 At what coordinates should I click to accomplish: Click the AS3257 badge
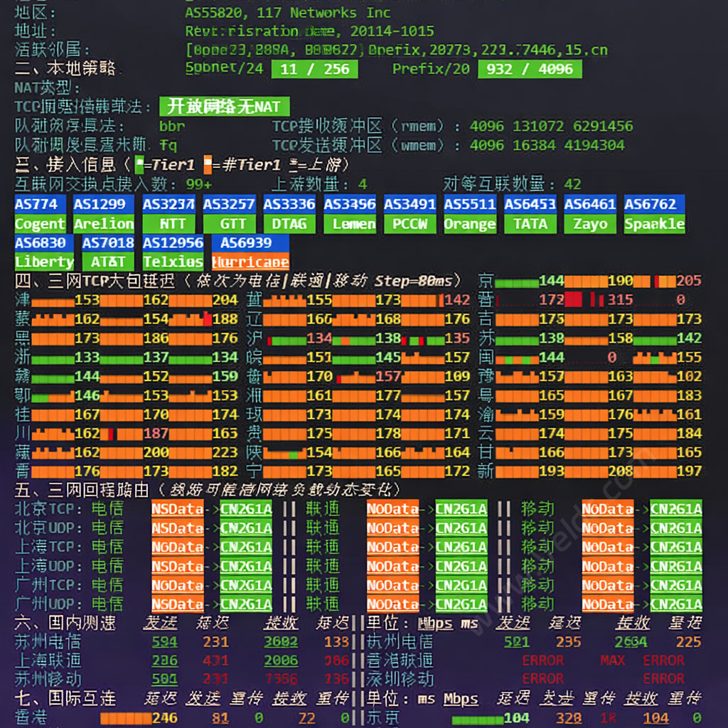[229, 204]
